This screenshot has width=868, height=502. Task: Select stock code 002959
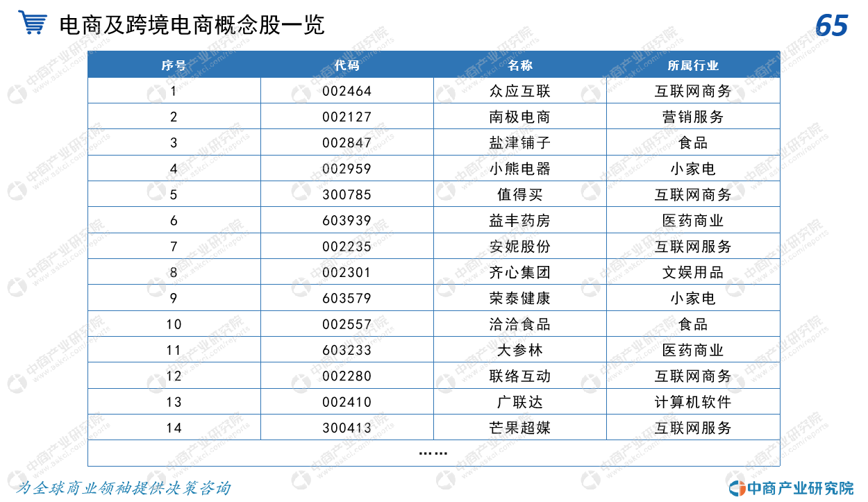(x=347, y=169)
